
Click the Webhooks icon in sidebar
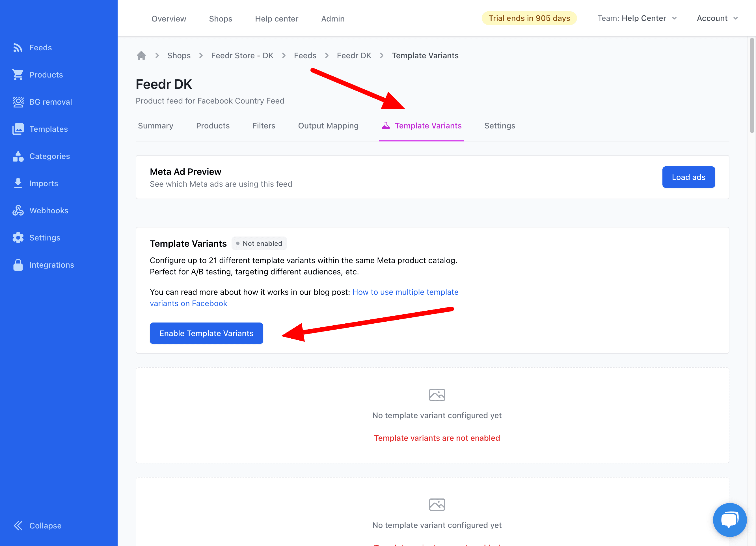pos(18,210)
